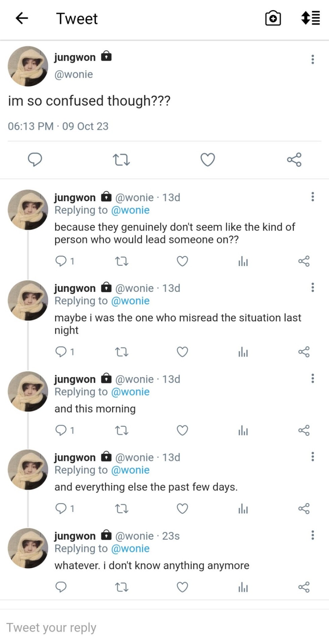The height and width of the screenshot is (644, 329).
Task: Retweet the 'maybe i was the one' reply
Action: (122, 352)
